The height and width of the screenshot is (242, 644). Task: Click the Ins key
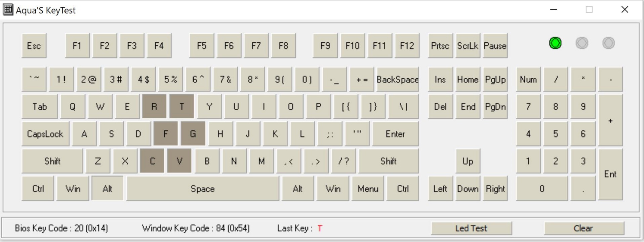[x=440, y=79]
